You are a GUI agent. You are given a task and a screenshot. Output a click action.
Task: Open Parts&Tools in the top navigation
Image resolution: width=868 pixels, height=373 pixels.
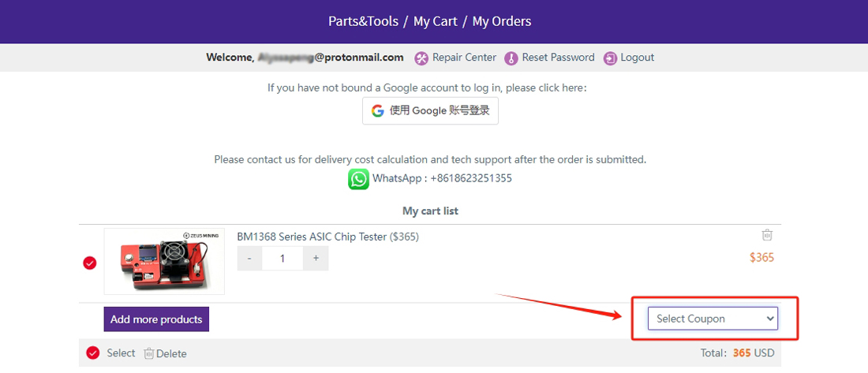coord(363,21)
